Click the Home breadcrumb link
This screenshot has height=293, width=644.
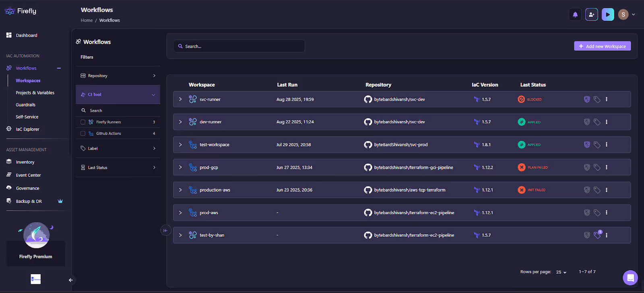click(x=87, y=20)
